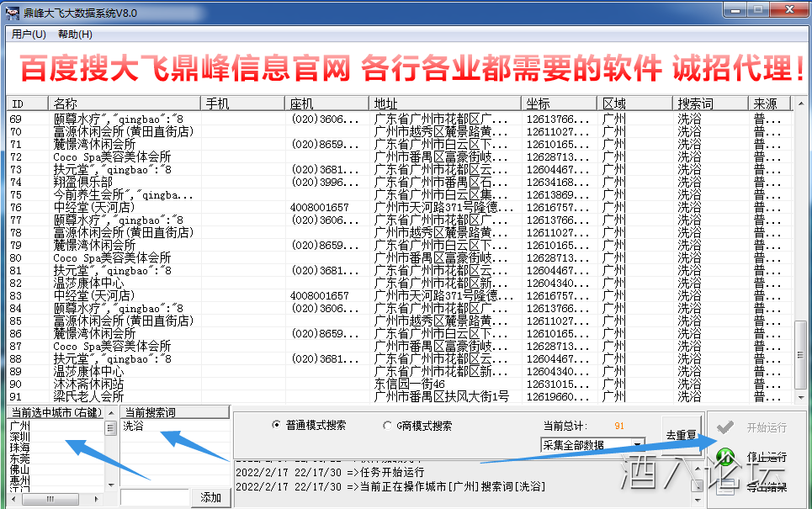This screenshot has height=509, width=812.
Task: Click the app icon in title bar
Action: [x=12, y=13]
